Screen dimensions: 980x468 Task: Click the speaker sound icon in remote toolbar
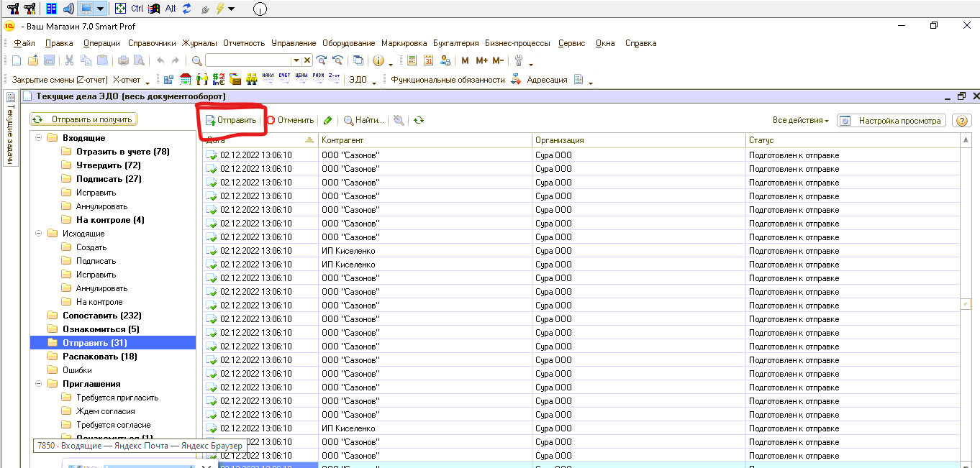click(68, 9)
